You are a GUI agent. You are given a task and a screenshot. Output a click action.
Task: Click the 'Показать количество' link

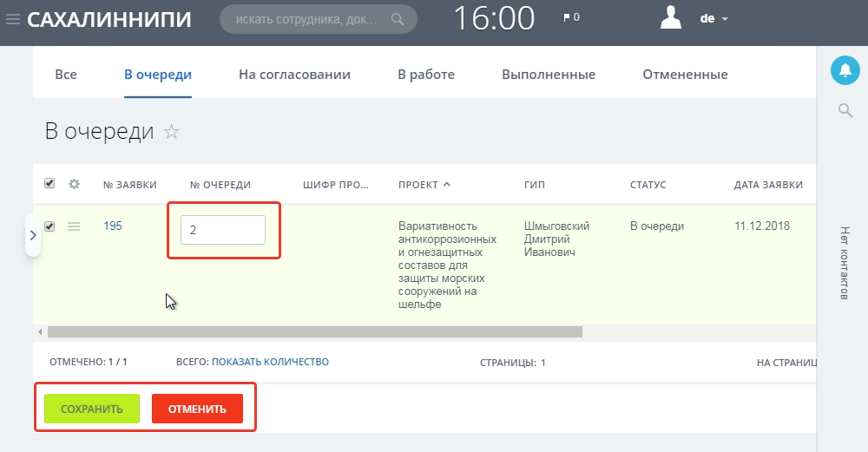270,362
